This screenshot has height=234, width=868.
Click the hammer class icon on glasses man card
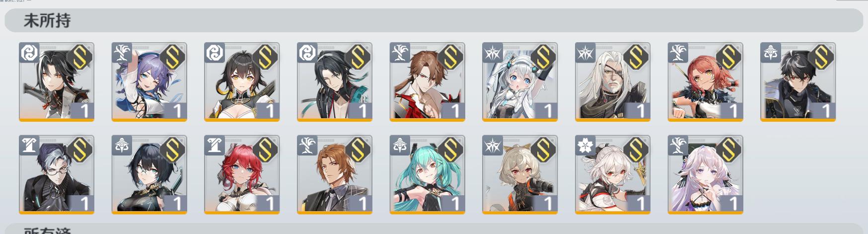click(x=29, y=146)
